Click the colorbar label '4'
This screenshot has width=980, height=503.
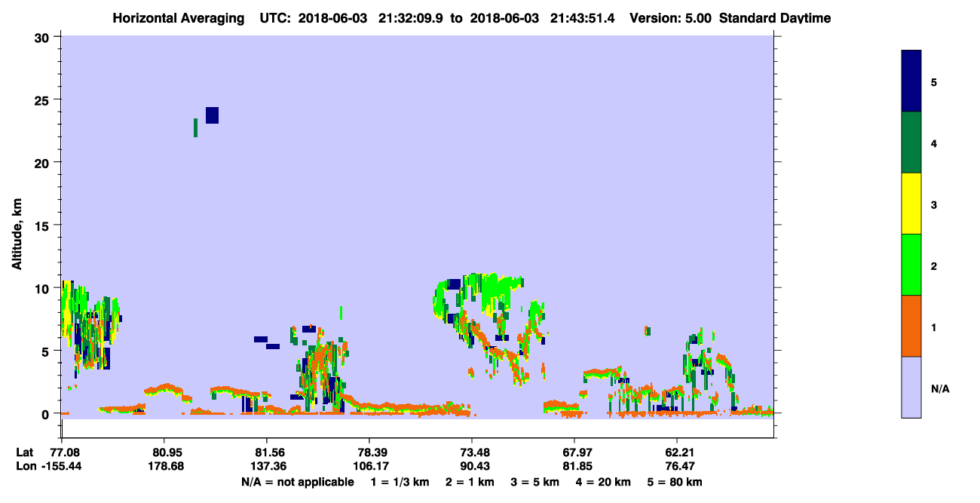point(934,143)
